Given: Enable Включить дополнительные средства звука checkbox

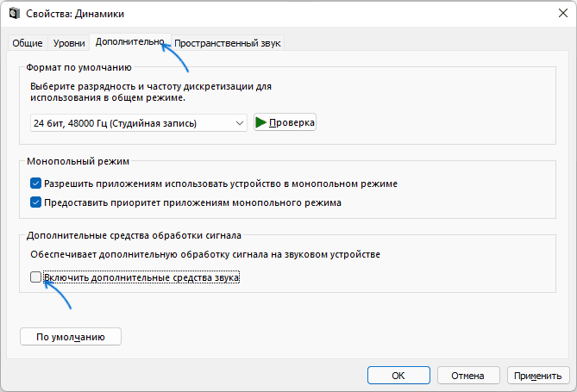Looking at the screenshot, I should (35, 277).
